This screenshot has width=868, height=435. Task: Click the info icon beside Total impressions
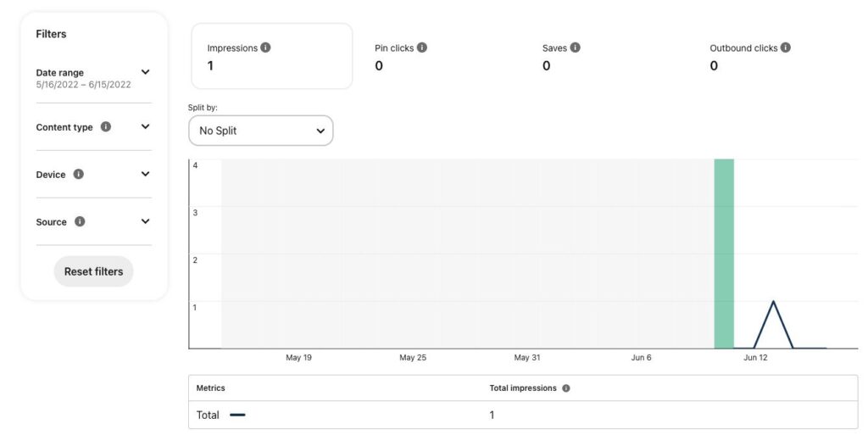(x=566, y=388)
